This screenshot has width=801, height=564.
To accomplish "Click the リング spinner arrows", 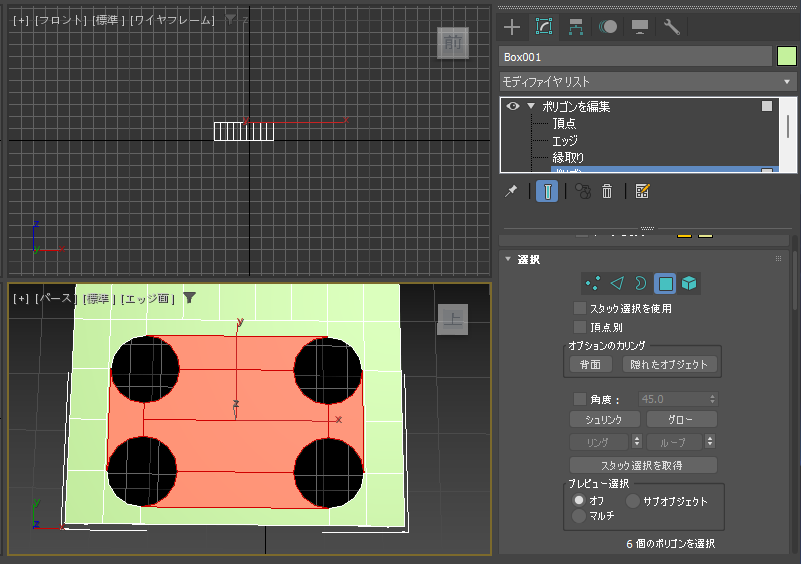I will (637, 441).
